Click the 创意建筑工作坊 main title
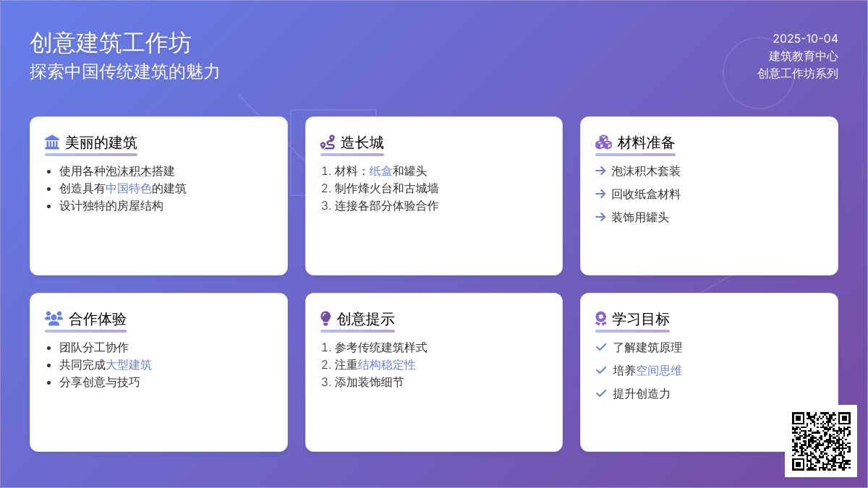 coord(111,43)
